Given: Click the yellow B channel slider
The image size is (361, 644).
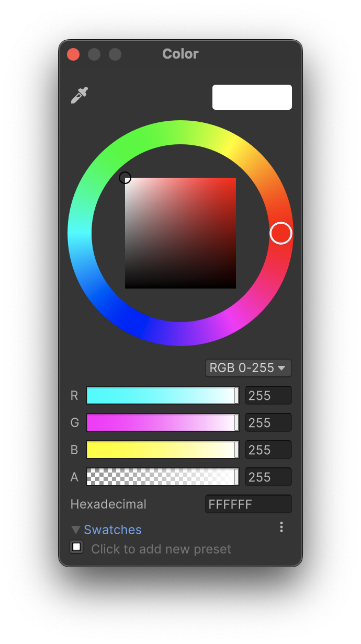Looking at the screenshot, I should pos(162,450).
